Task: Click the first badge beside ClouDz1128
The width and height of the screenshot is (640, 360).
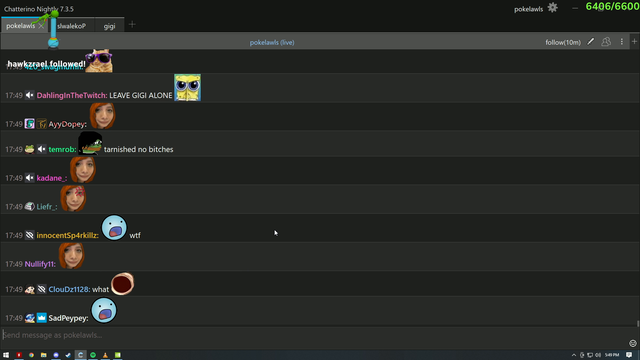Action: [29, 289]
